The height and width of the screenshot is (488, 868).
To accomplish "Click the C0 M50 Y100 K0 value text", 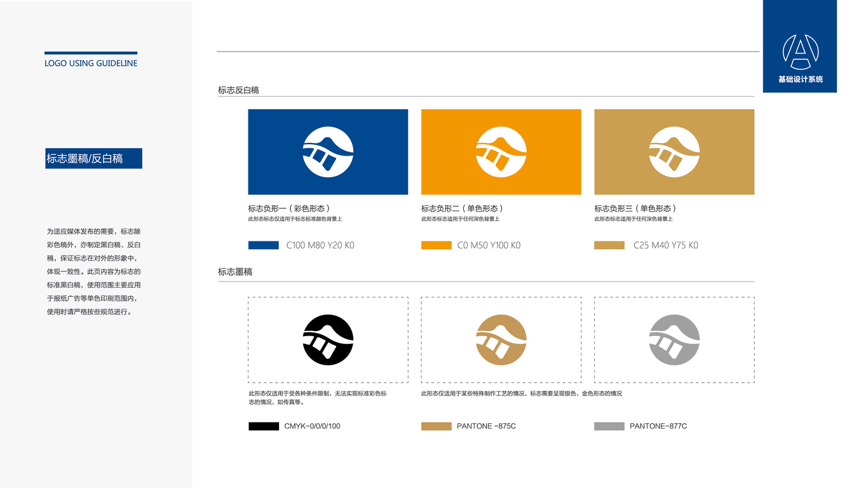I will (x=489, y=245).
